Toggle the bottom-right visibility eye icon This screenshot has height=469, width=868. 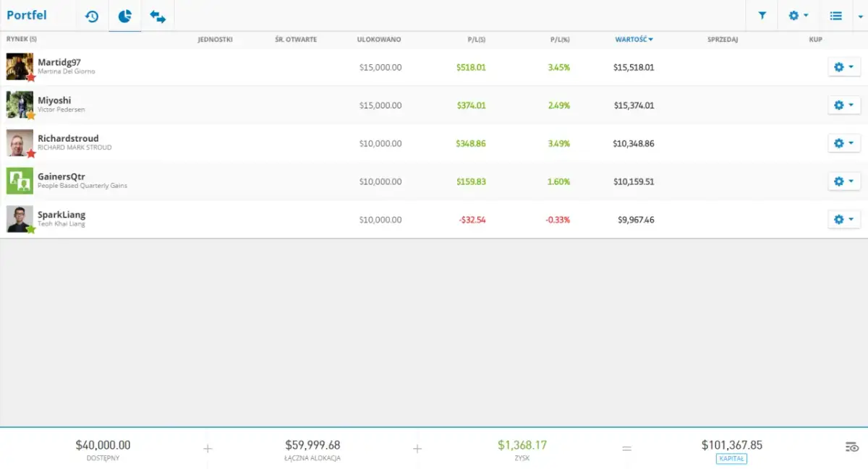click(x=852, y=447)
